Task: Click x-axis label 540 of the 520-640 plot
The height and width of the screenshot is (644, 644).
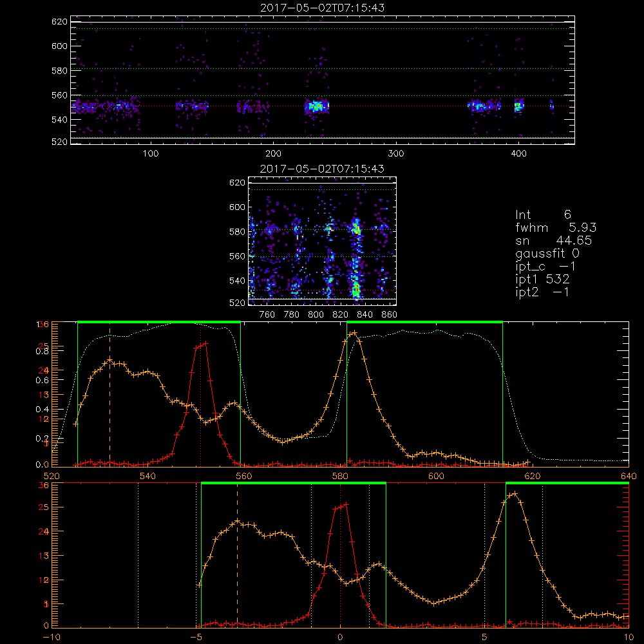Action: [148, 476]
